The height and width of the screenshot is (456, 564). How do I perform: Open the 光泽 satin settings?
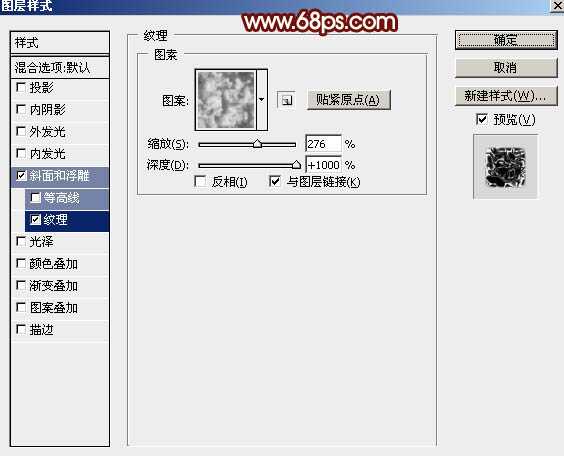(x=42, y=242)
